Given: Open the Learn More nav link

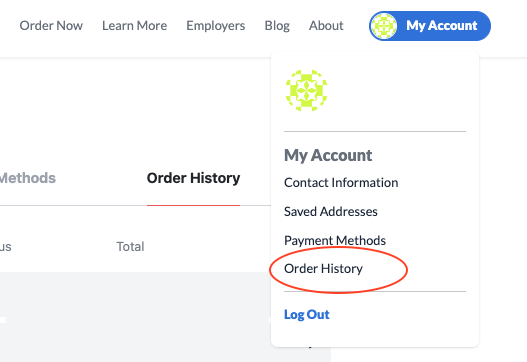Looking at the screenshot, I should [134, 26].
